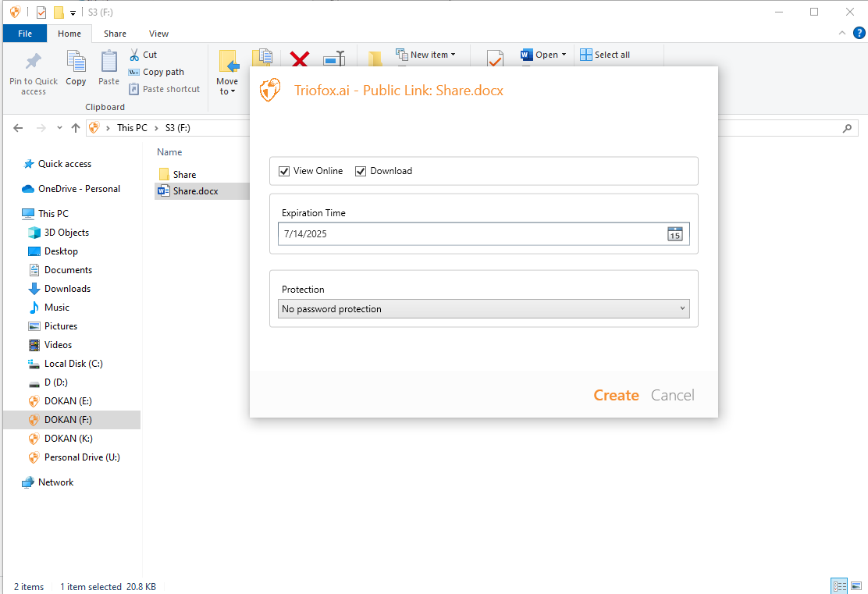Click the Copy to ribbon icon

pyautogui.click(x=262, y=58)
